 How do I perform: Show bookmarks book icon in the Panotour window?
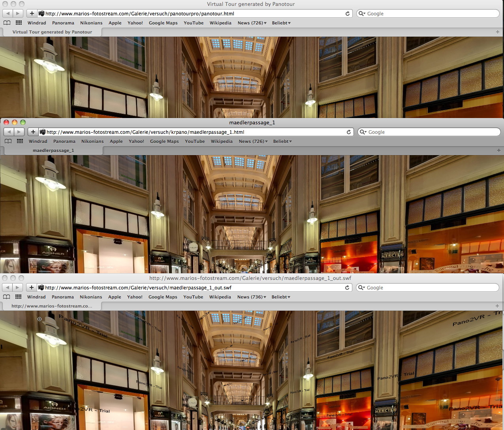click(x=7, y=23)
